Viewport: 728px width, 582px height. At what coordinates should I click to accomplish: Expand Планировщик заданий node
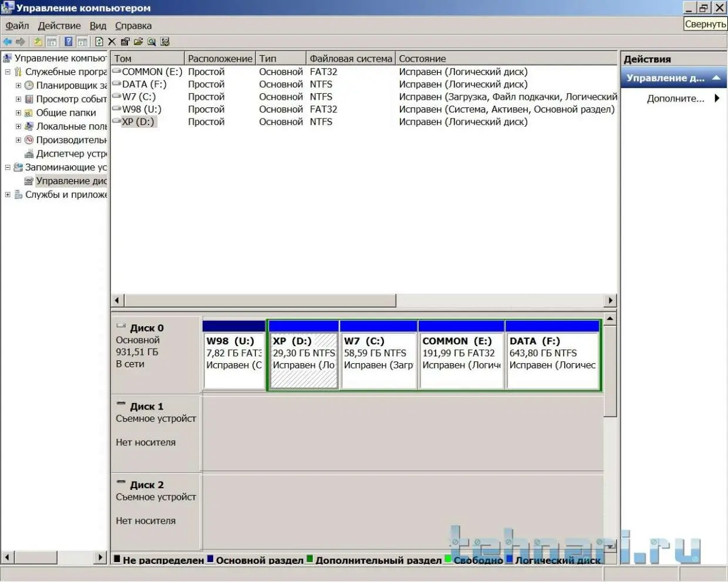18,85
